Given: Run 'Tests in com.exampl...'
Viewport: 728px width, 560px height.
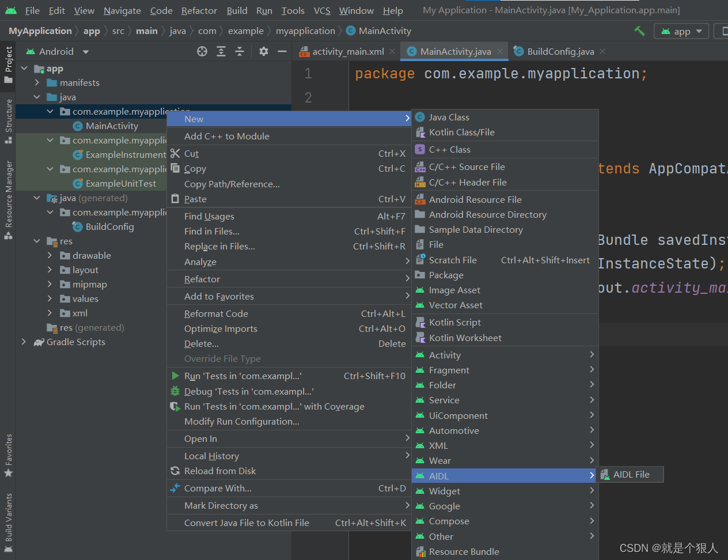Looking at the screenshot, I should [289, 376].
